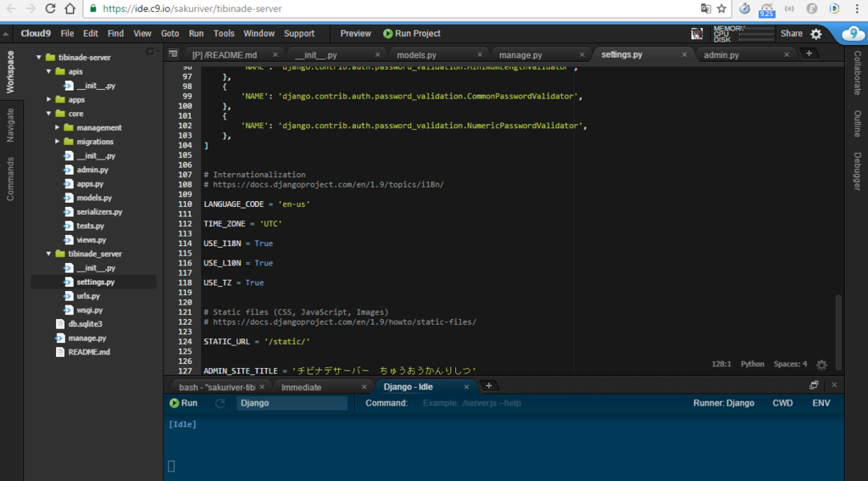Open the Outline side panel
Image resolution: width=868 pixels, height=481 pixels.
pyautogui.click(x=857, y=123)
